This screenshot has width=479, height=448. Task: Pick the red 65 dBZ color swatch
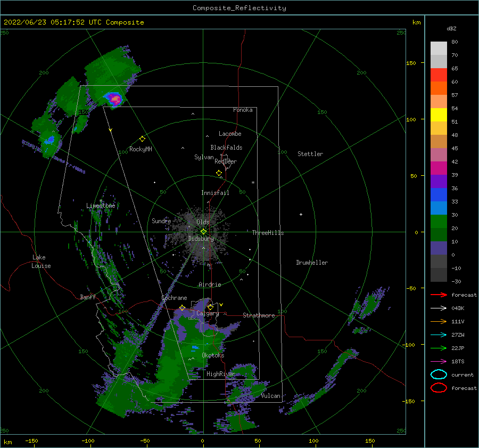[x=439, y=75]
